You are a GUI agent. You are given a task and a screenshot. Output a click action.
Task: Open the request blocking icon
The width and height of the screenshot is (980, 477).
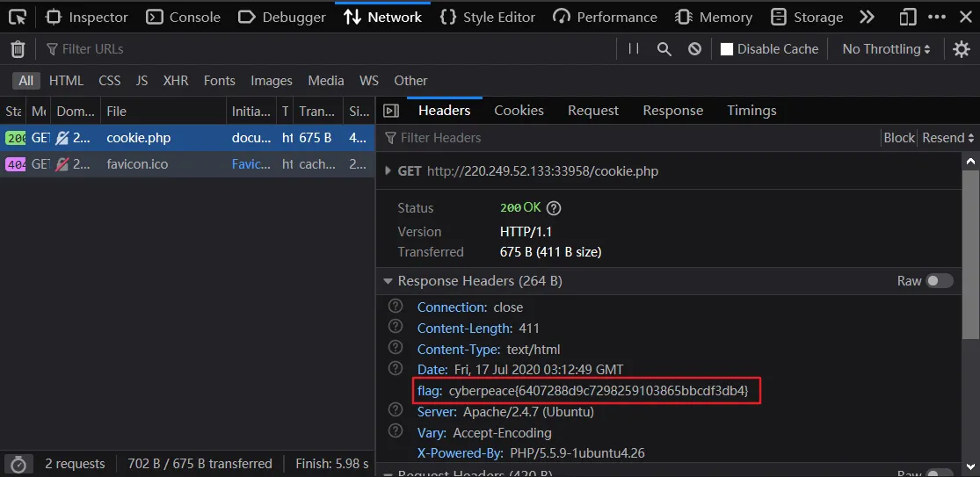pos(694,48)
